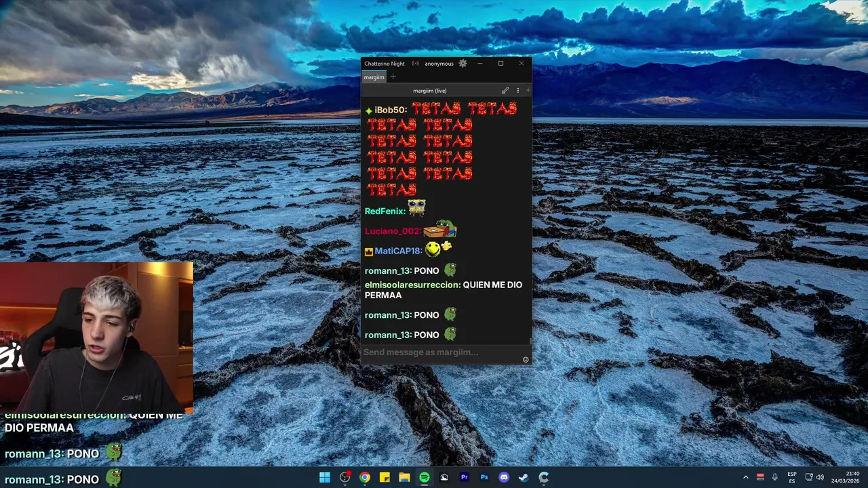Open the emote picker smiley icon

[526, 360]
